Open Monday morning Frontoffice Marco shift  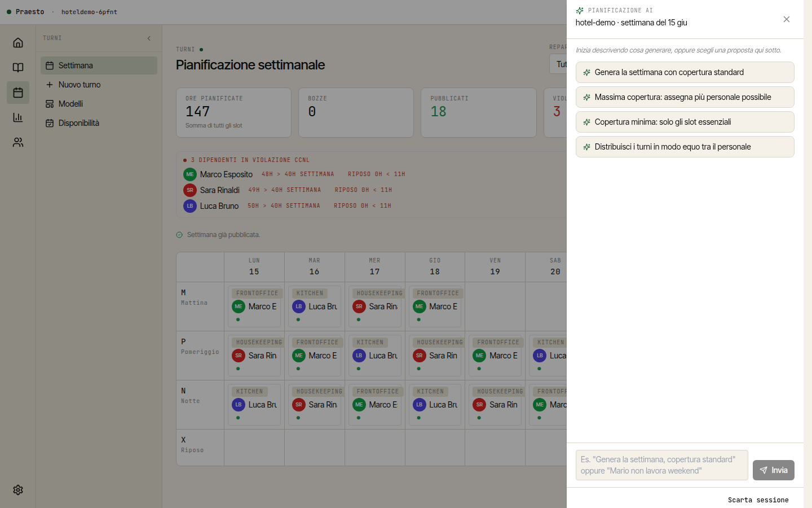(x=254, y=306)
